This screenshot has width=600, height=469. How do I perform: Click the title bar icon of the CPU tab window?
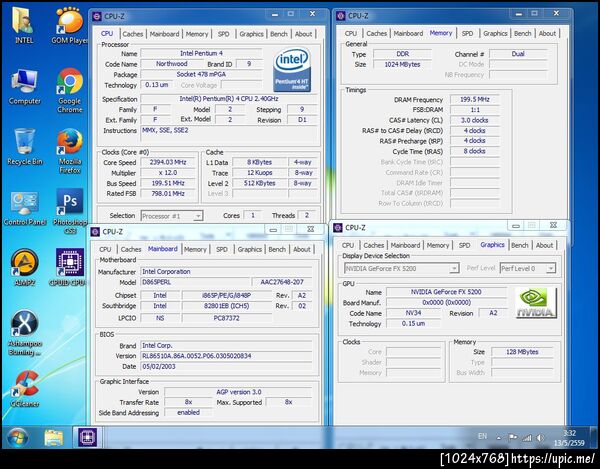tap(97, 16)
